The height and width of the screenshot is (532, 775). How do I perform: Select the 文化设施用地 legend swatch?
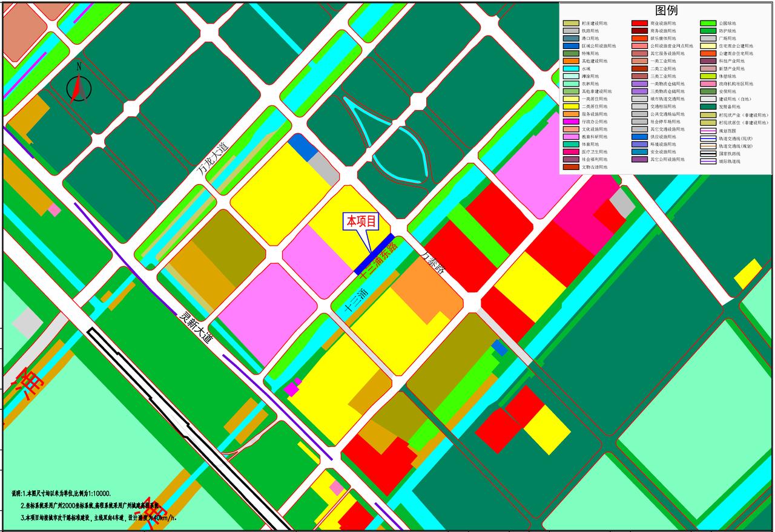[571, 130]
